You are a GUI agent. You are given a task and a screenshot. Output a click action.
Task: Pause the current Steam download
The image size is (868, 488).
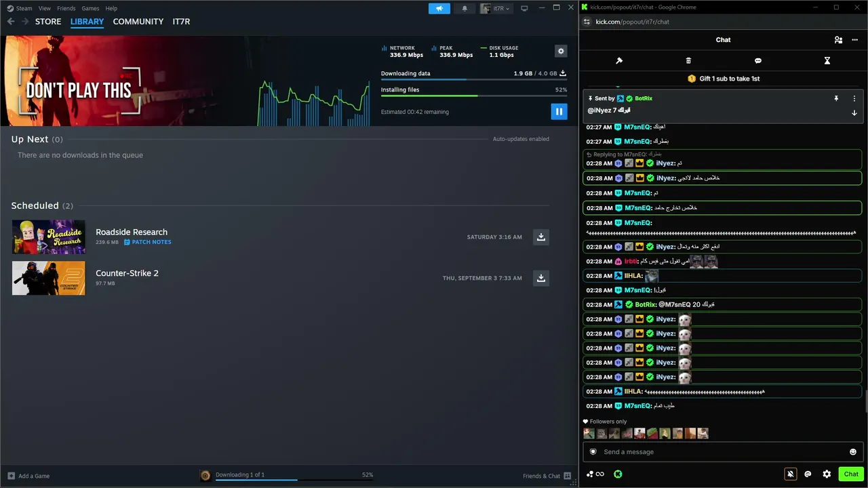click(559, 111)
